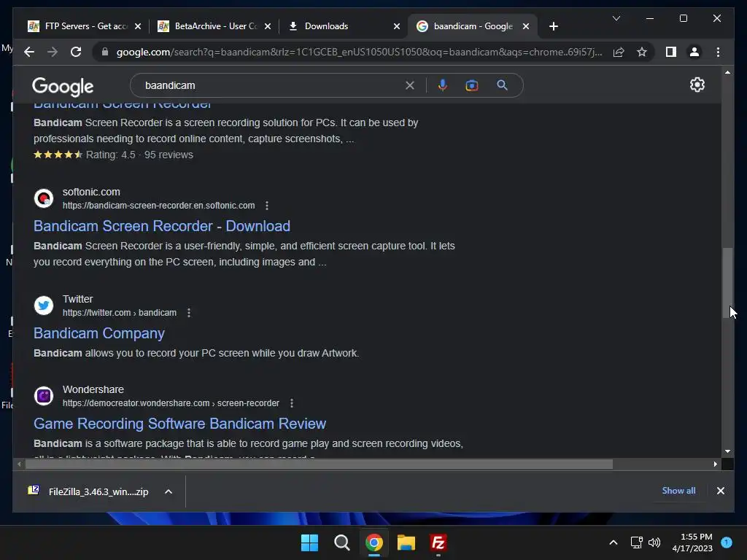The image size is (747, 560).
Task: Click the softonic bandicam URL text
Action: tap(158, 206)
